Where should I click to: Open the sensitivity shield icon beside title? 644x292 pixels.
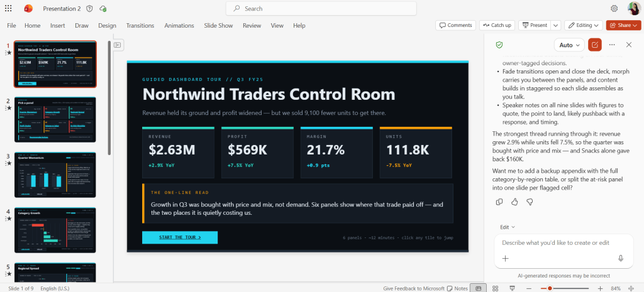point(90,9)
